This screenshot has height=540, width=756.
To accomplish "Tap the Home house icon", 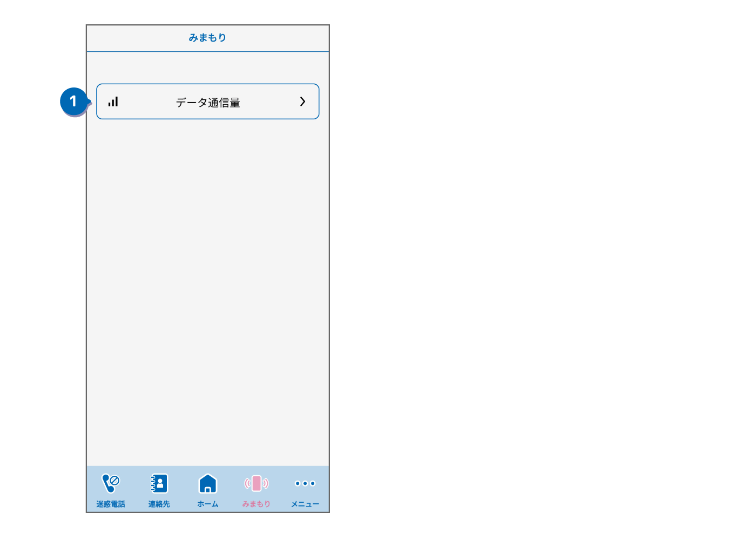I will (x=208, y=483).
